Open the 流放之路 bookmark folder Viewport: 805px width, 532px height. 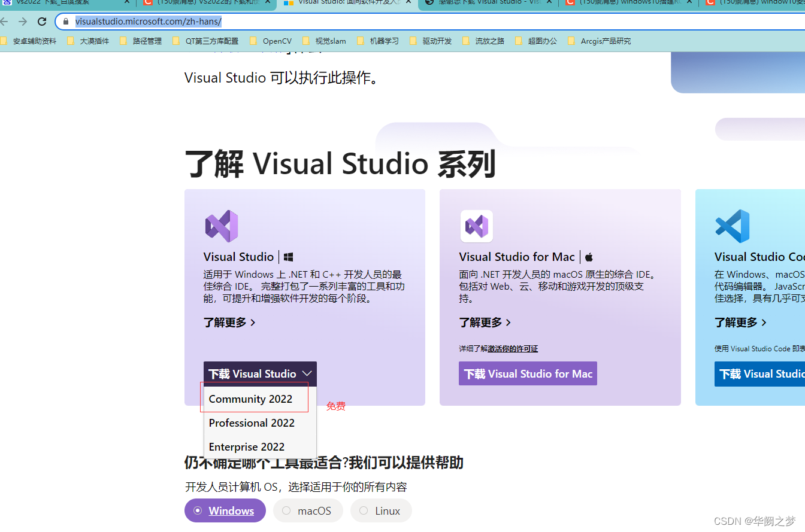pyautogui.click(x=483, y=41)
